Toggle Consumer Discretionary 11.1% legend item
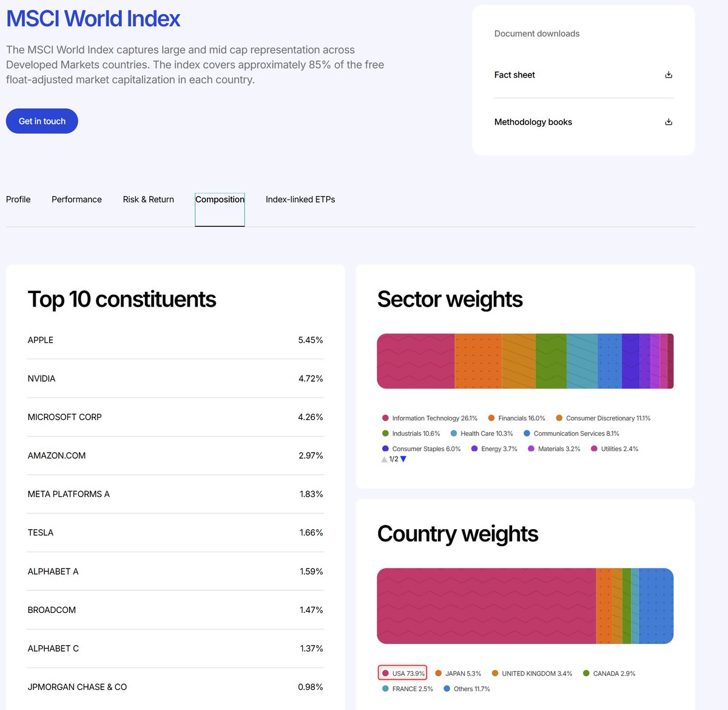The image size is (728, 710). point(603,418)
